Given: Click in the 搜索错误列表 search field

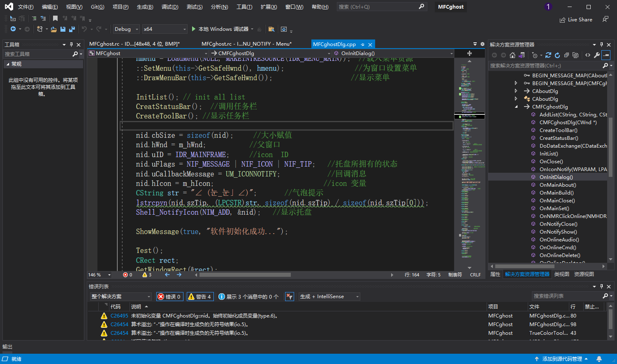Looking at the screenshot, I should tap(566, 296).
